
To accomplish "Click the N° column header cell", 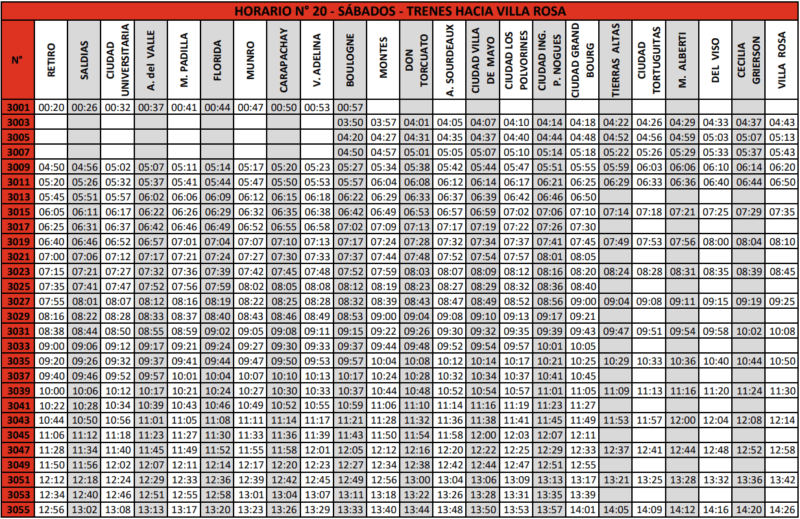I will click(x=17, y=60).
